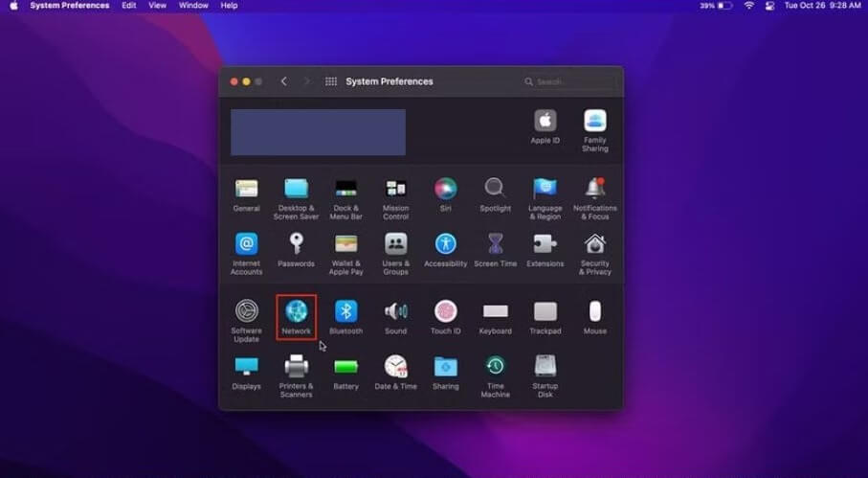Open Time Machine settings

pos(495,367)
